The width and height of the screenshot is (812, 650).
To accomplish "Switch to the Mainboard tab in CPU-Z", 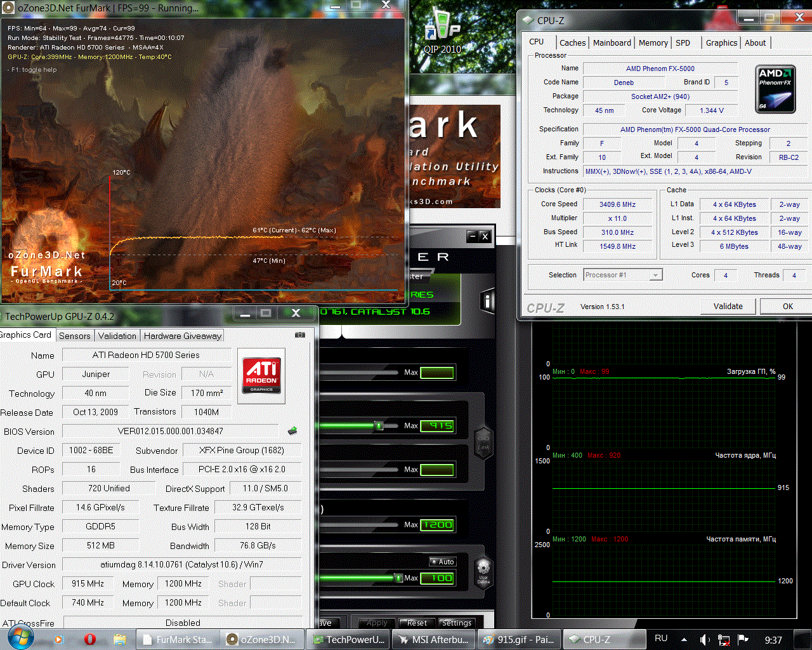I will point(612,43).
